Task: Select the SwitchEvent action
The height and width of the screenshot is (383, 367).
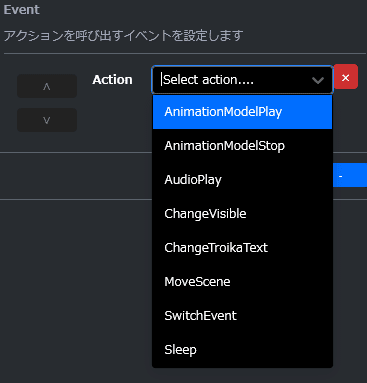Action: click(x=242, y=316)
